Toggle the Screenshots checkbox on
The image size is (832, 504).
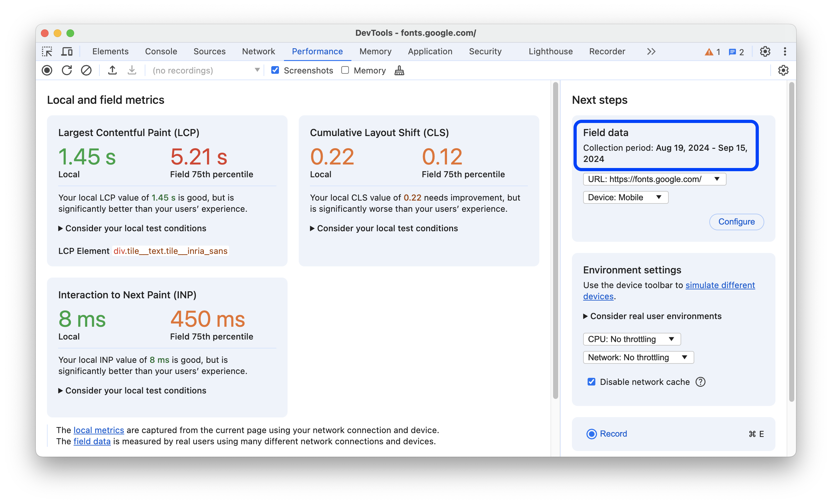click(274, 70)
